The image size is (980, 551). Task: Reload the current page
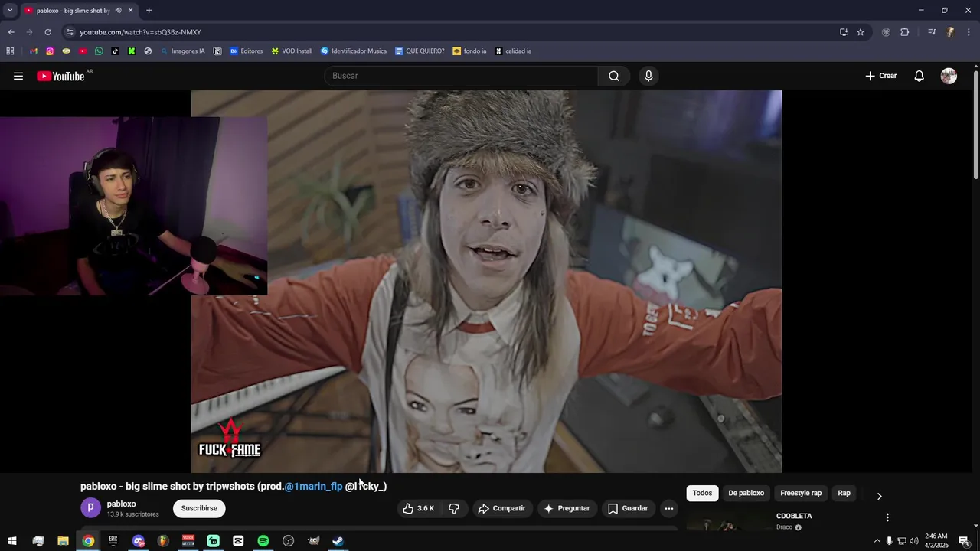(x=47, y=32)
